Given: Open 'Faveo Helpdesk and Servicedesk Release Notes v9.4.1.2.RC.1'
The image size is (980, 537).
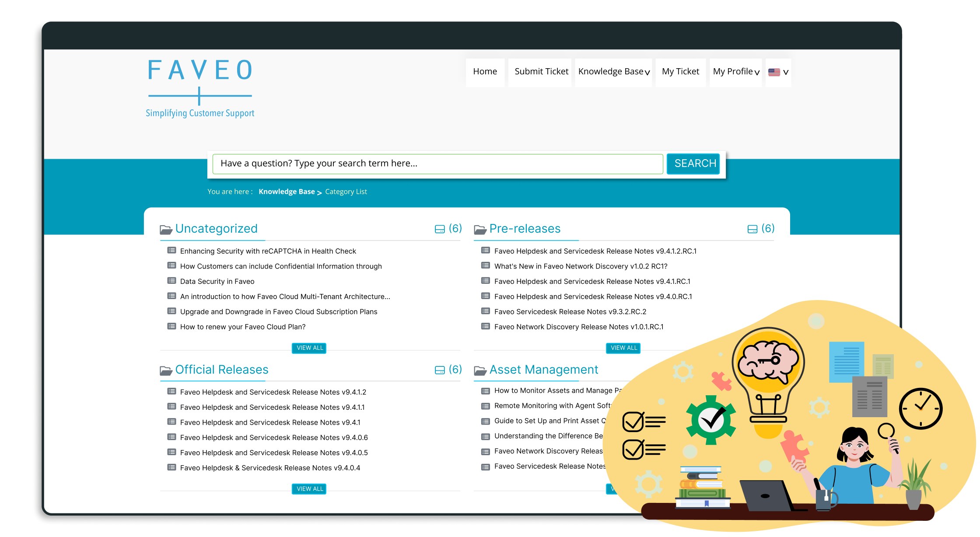Looking at the screenshot, I should pos(595,251).
